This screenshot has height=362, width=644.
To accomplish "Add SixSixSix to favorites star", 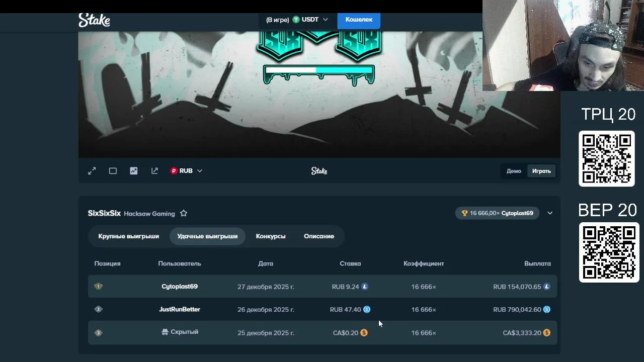I will [184, 213].
